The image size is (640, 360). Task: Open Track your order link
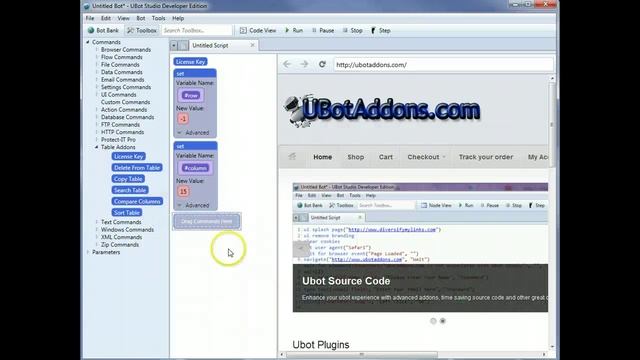486,157
